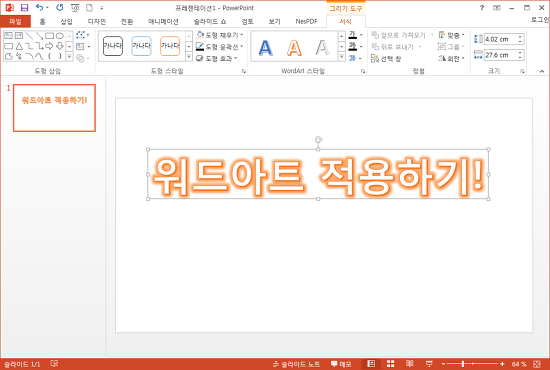Expand the WordArt styles gallery more arrow
The height and width of the screenshot is (370, 550).
(x=342, y=56)
